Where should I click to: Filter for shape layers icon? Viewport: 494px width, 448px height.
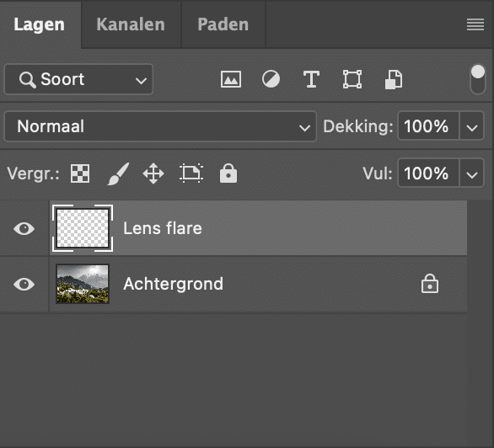tap(352, 79)
